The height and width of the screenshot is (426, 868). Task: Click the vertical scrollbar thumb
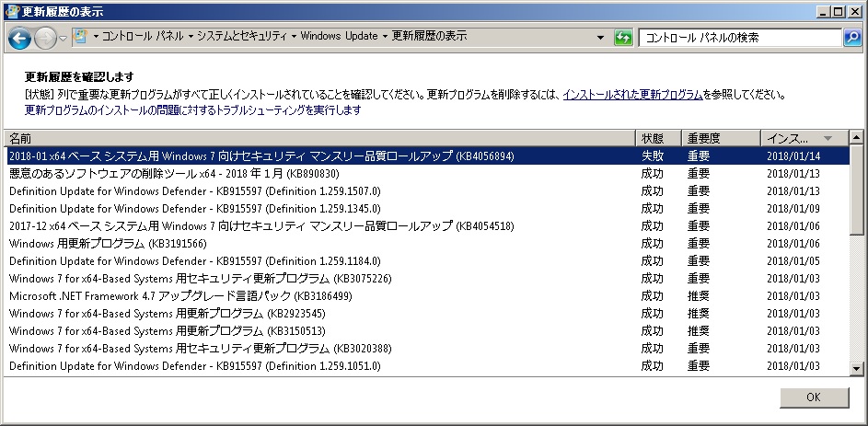(x=856, y=190)
